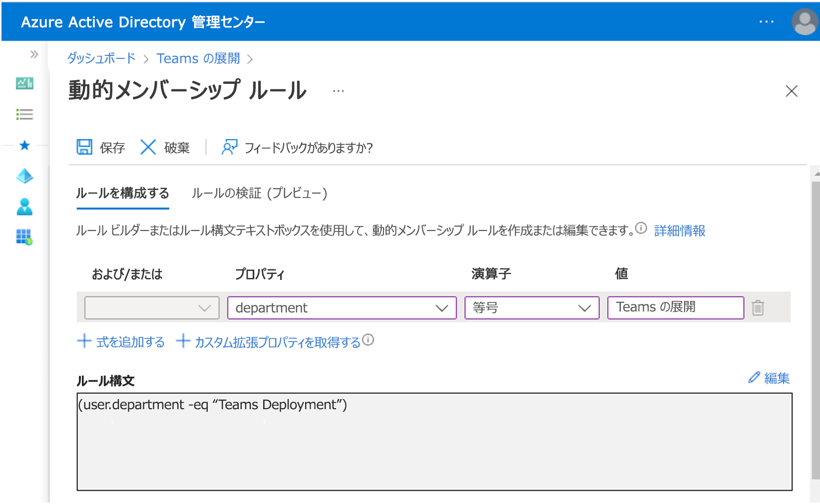The image size is (820, 504).
Task: Close the dynamic membership rule pane
Action: pos(792,91)
